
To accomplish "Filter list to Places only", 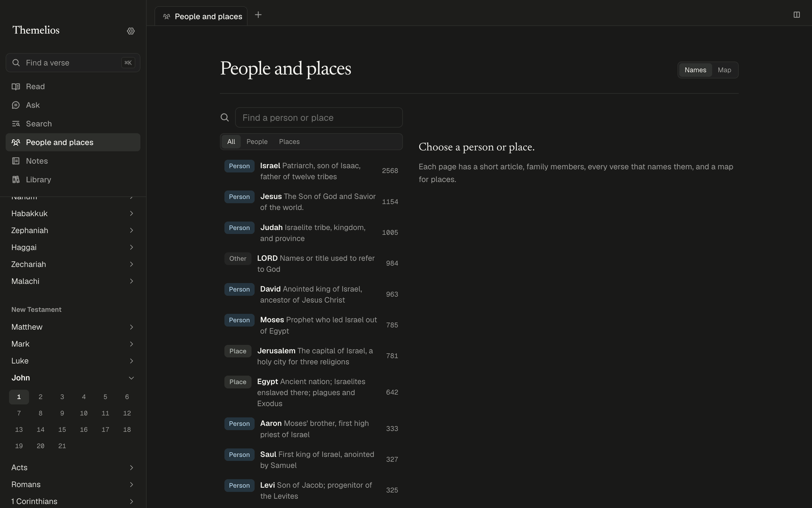I will (289, 141).
